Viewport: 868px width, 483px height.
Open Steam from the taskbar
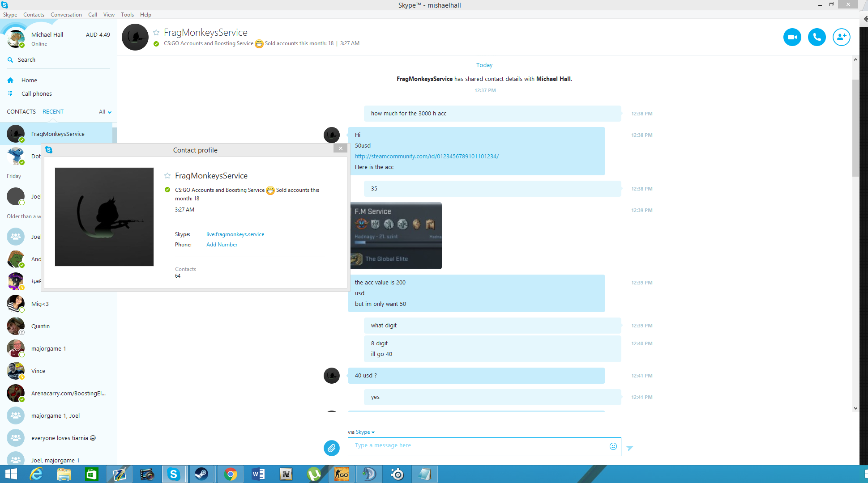pos(201,474)
